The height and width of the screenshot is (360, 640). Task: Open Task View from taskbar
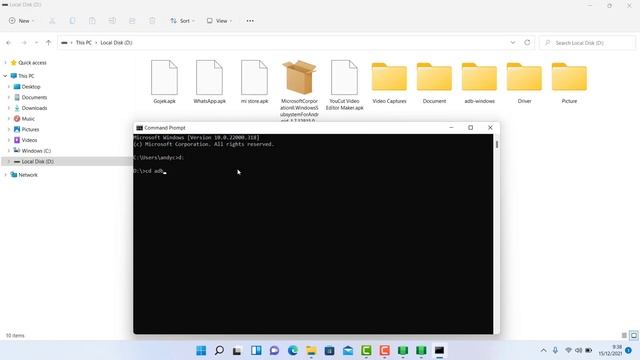(237, 351)
